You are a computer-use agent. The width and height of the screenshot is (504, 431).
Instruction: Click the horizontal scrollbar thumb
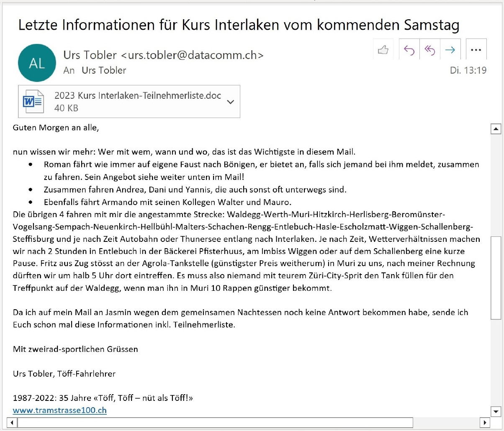pos(215,422)
